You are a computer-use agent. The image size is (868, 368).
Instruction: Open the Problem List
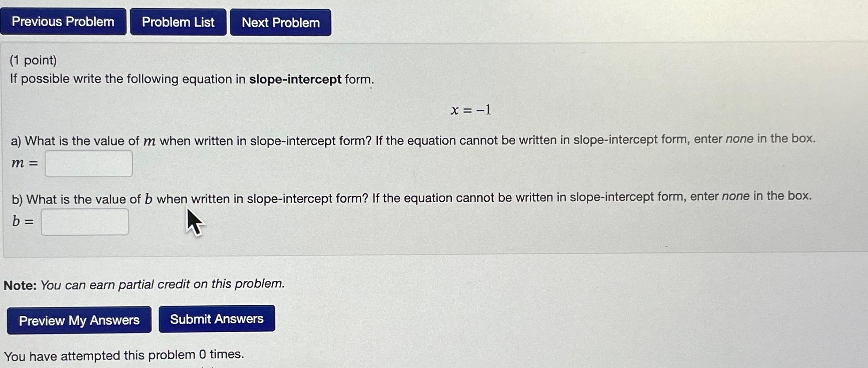(178, 22)
